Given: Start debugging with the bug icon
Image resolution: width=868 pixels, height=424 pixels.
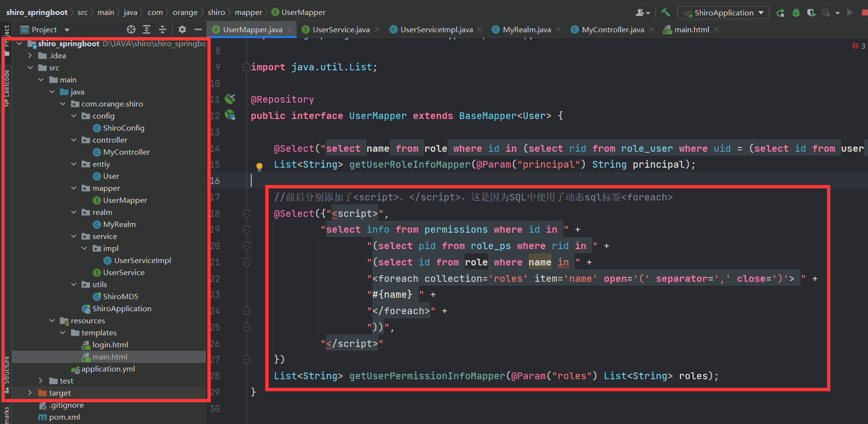Looking at the screenshot, I should point(796,13).
